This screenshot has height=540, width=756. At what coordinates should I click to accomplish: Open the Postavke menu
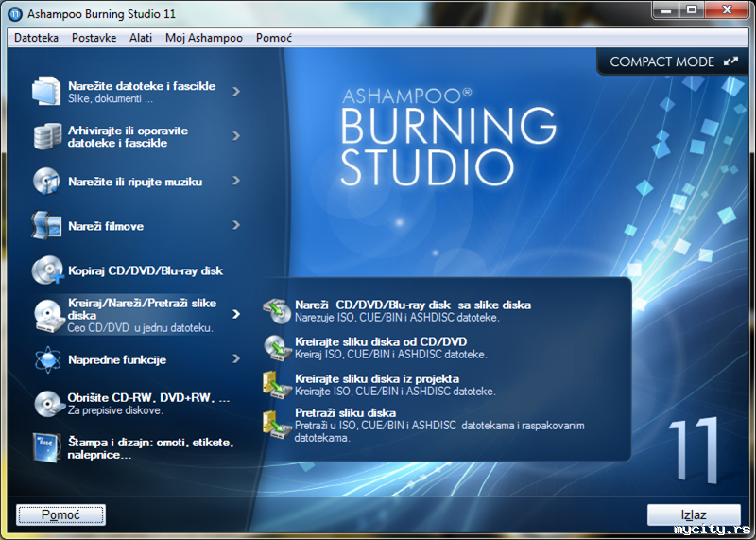pyautogui.click(x=94, y=38)
